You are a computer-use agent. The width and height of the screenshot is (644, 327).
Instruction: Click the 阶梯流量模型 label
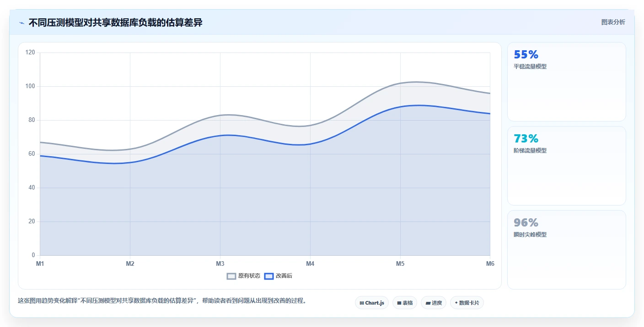click(530, 150)
